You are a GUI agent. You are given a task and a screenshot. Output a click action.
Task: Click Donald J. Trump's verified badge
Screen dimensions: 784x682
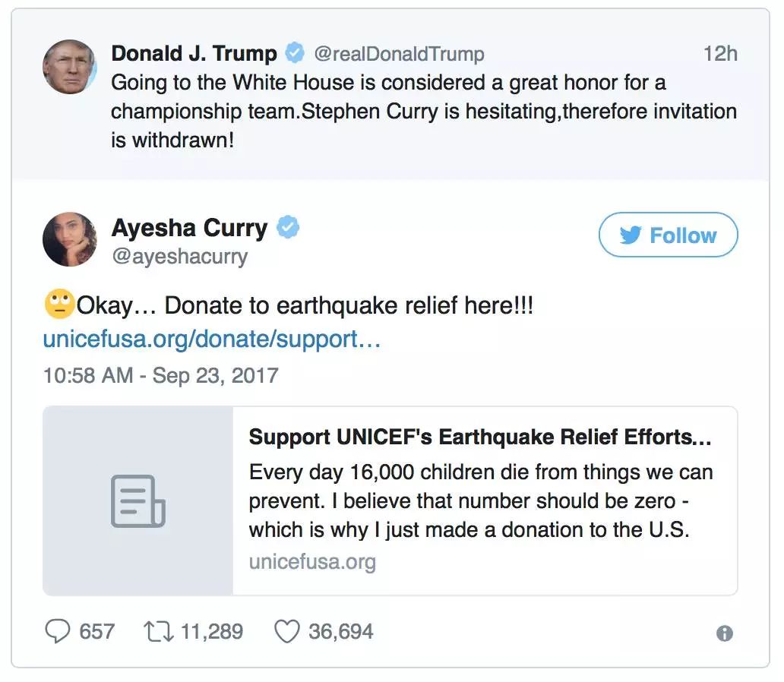coord(295,52)
